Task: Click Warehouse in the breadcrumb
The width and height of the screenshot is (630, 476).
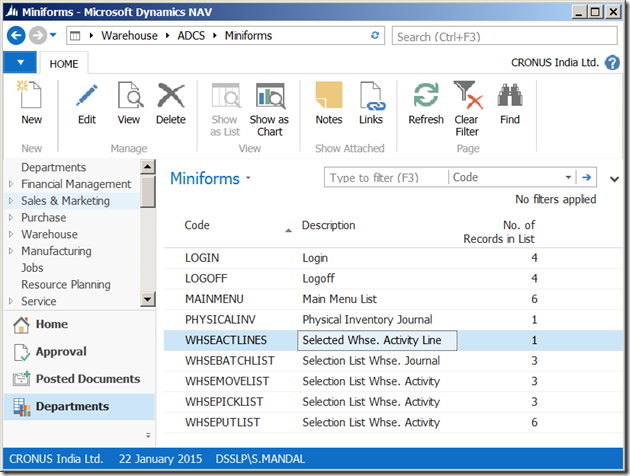Action: [x=129, y=35]
